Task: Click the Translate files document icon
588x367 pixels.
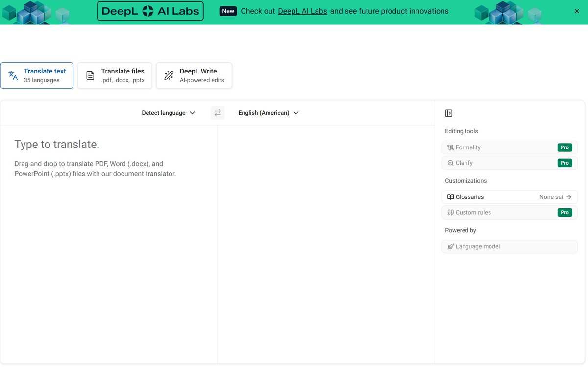Action: (x=90, y=75)
